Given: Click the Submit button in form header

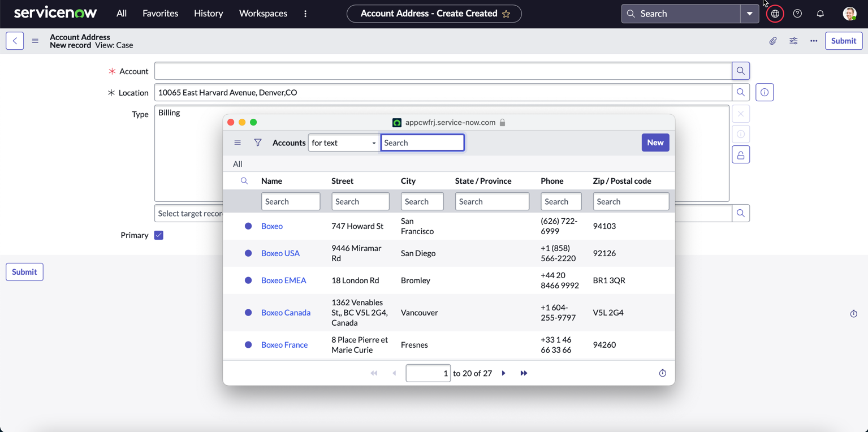Looking at the screenshot, I should [x=844, y=41].
